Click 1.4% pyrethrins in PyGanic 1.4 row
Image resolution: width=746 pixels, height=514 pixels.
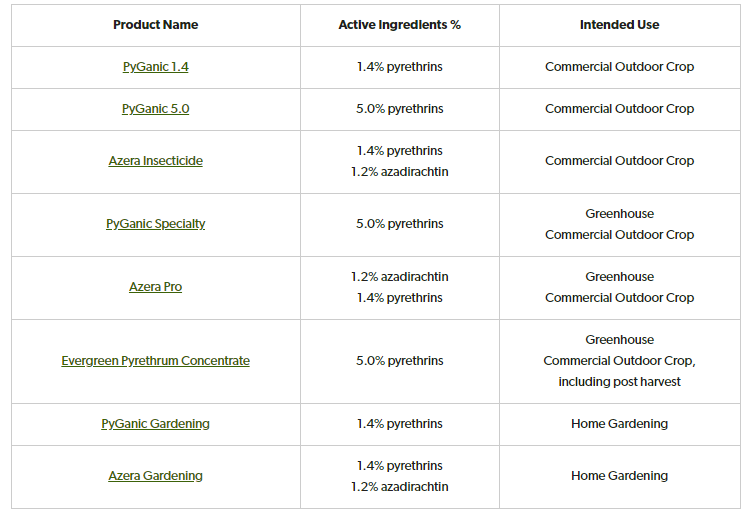pyautogui.click(x=399, y=67)
